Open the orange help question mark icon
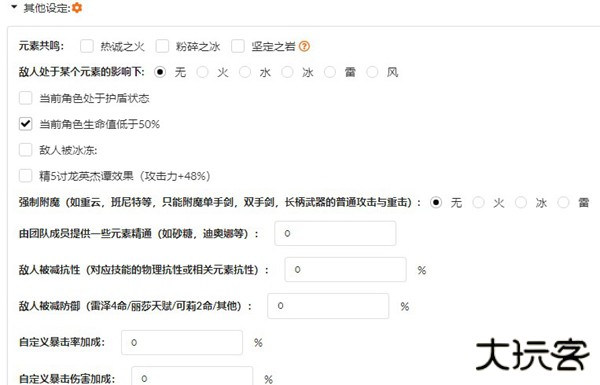This screenshot has height=385, width=600. (x=304, y=46)
